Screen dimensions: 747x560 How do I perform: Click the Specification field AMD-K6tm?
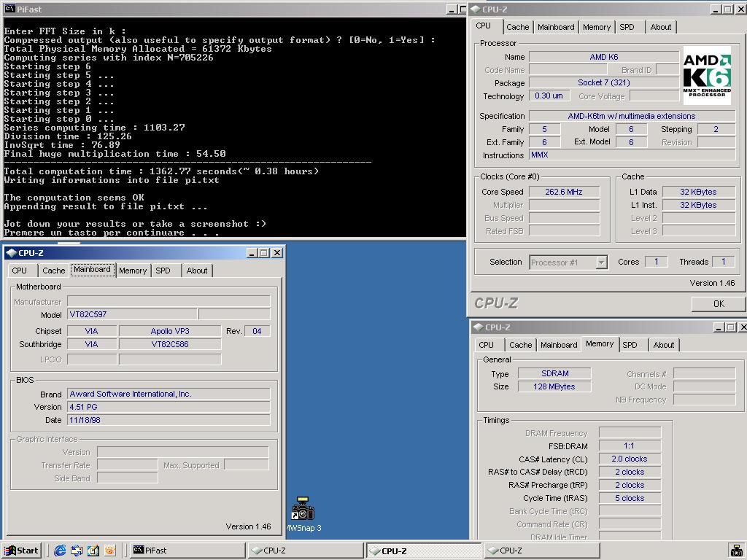click(632, 116)
